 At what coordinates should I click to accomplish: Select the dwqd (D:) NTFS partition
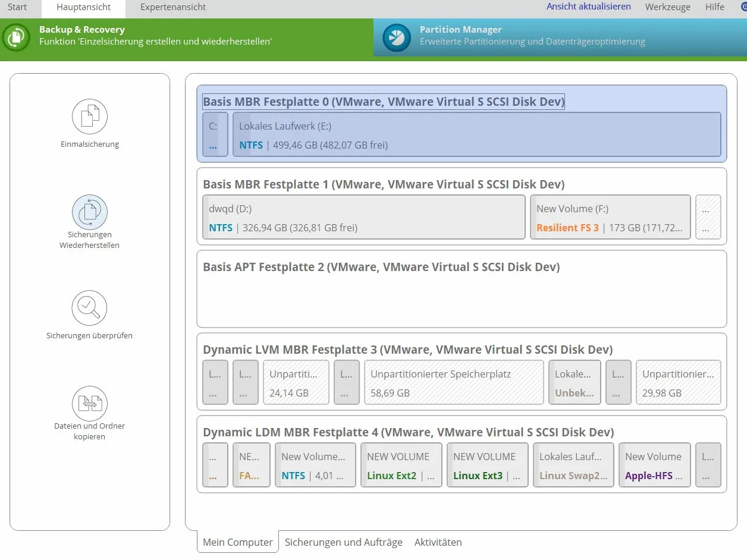point(364,217)
